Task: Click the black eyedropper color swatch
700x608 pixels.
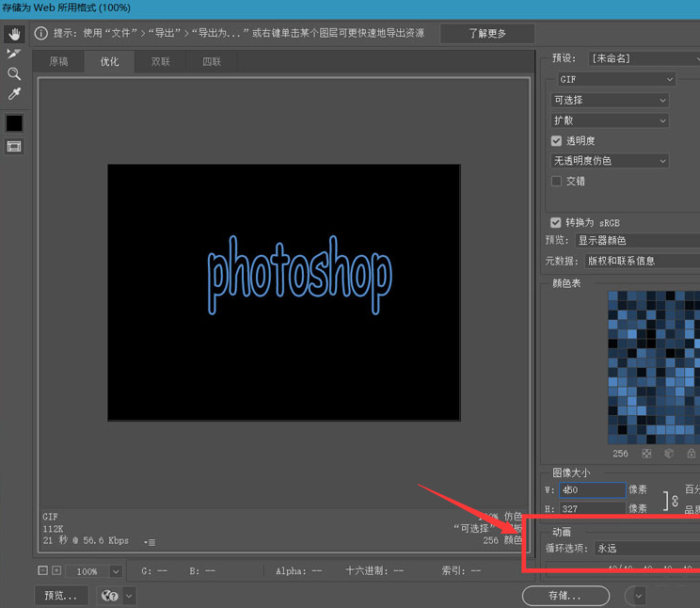Action: pyautogui.click(x=14, y=123)
